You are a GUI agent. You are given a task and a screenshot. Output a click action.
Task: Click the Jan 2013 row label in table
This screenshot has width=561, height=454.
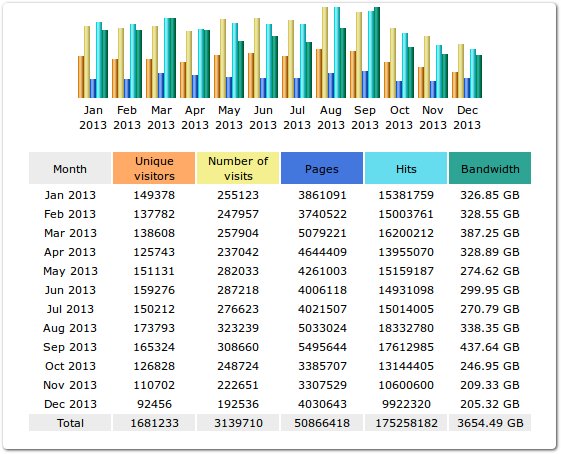(70, 195)
